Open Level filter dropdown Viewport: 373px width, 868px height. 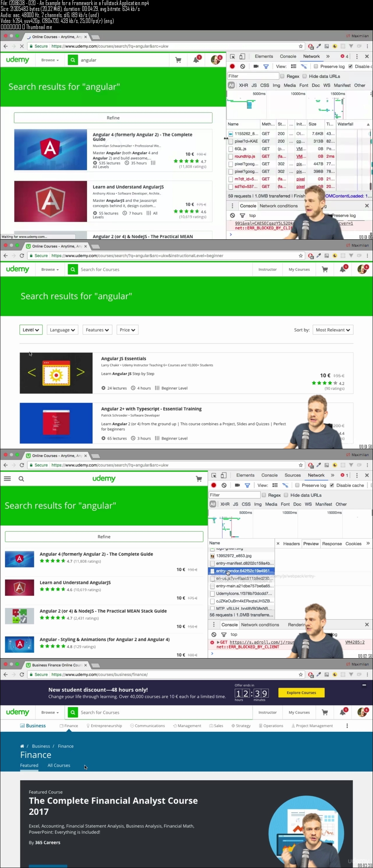click(x=31, y=330)
